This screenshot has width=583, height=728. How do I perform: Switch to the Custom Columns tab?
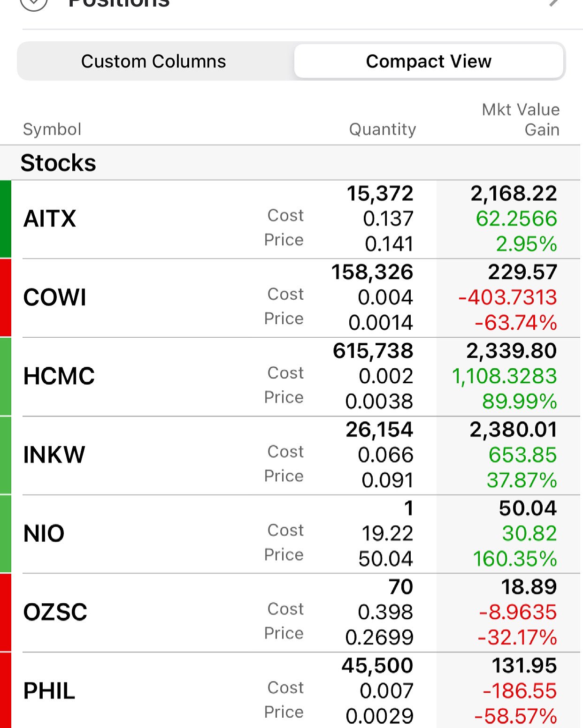coord(153,61)
